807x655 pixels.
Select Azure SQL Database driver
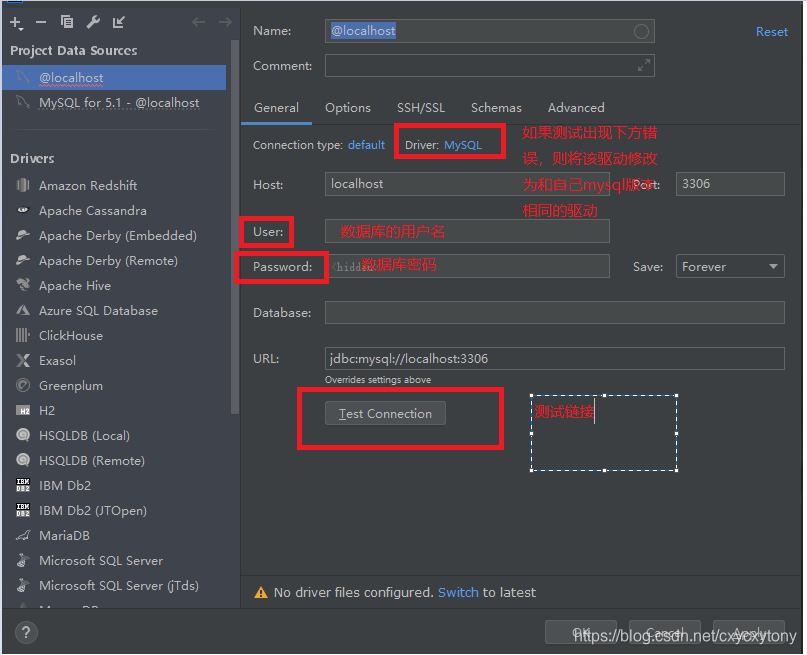point(98,311)
